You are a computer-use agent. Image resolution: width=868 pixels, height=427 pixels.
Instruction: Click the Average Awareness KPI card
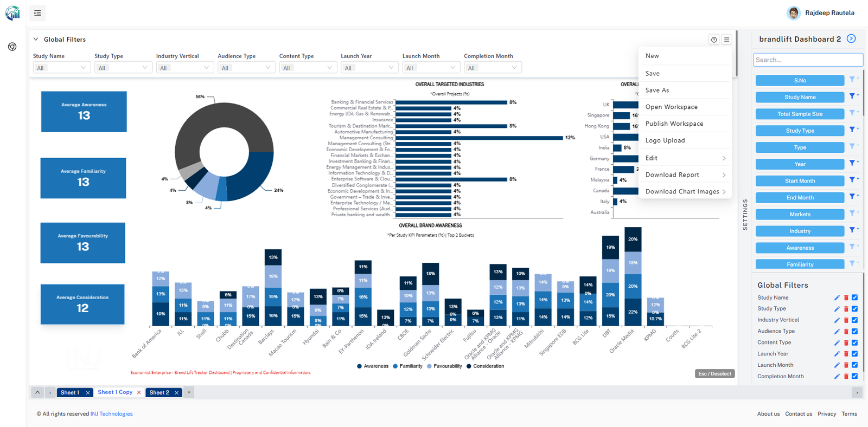(x=84, y=112)
